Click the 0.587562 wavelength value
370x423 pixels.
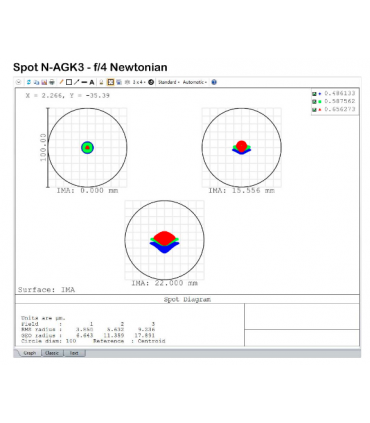(340, 101)
